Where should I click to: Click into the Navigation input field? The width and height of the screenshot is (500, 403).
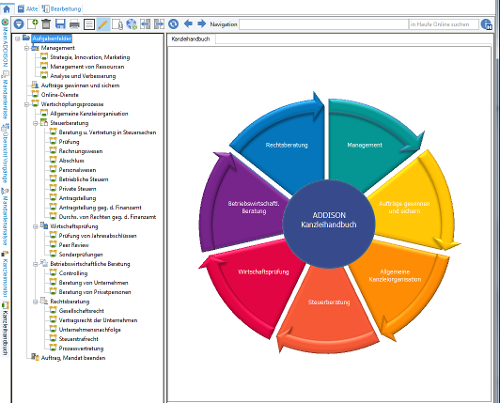pyautogui.click(x=324, y=24)
